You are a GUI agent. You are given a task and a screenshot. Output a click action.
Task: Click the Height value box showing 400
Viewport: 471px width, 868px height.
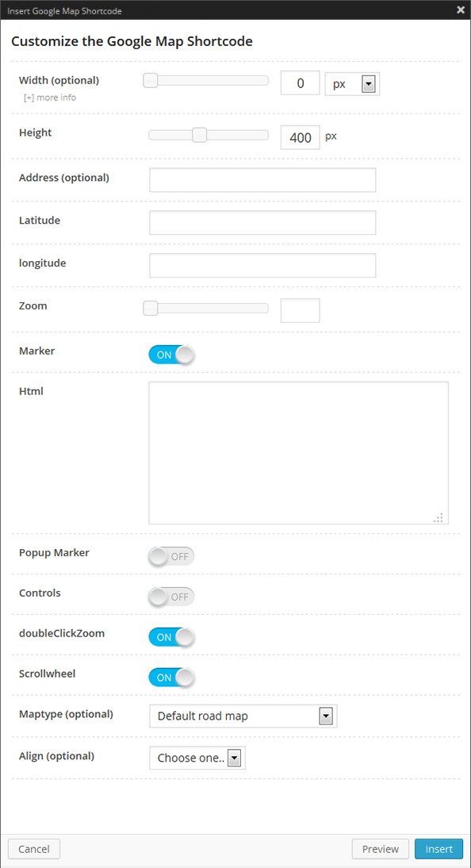coord(300,137)
